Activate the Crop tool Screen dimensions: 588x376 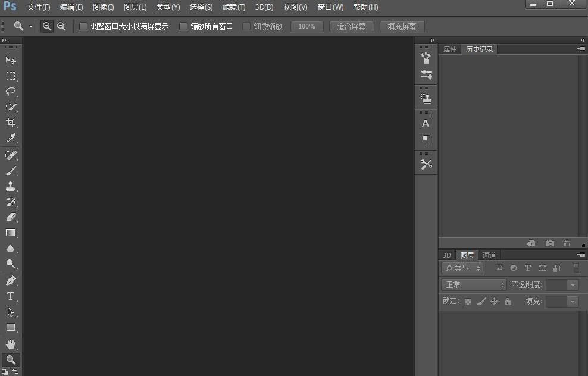coord(11,123)
